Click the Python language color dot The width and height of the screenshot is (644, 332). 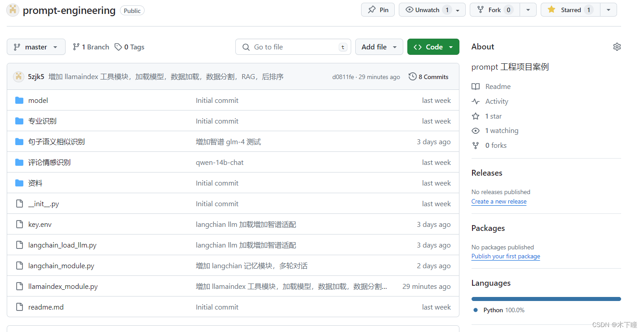pos(476,310)
